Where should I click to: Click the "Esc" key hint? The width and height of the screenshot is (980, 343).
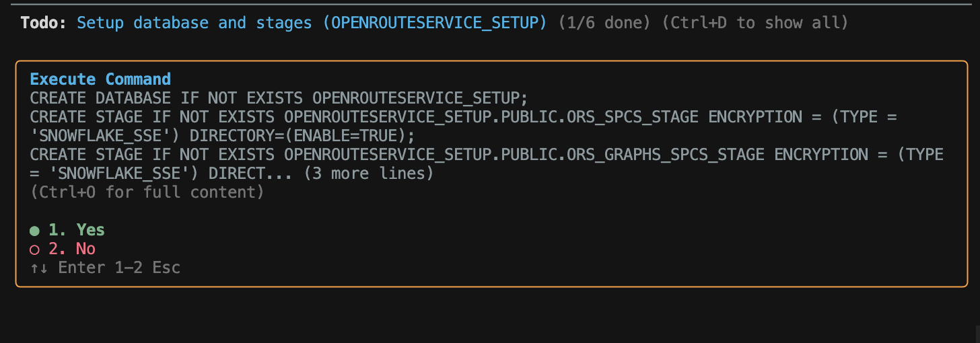(x=166, y=268)
